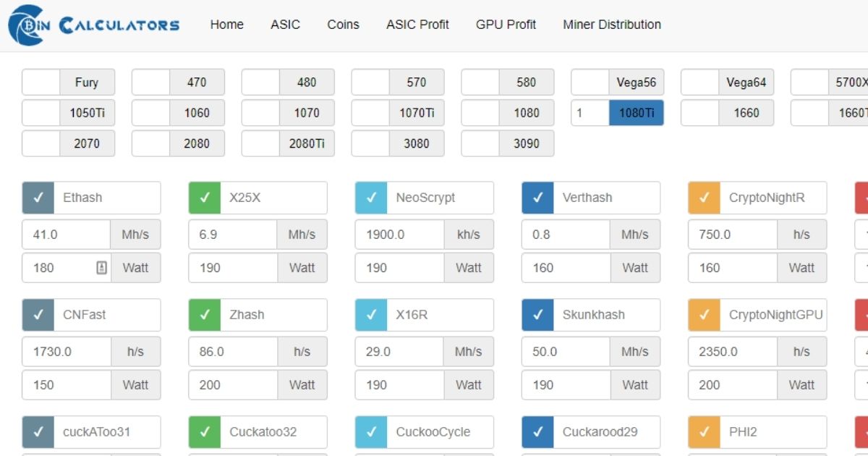Click the 1080Ti quantity input field
This screenshot has height=456, width=868.
pyautogui.click(x=590, y=113)
